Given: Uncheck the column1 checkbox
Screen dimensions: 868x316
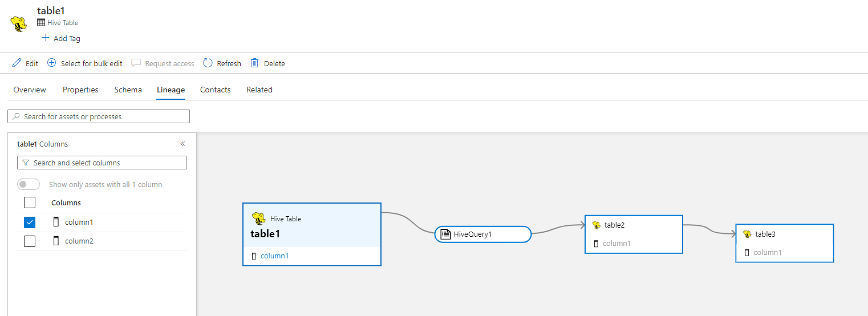Looking at the screenshot, I should tap(30, 222).
